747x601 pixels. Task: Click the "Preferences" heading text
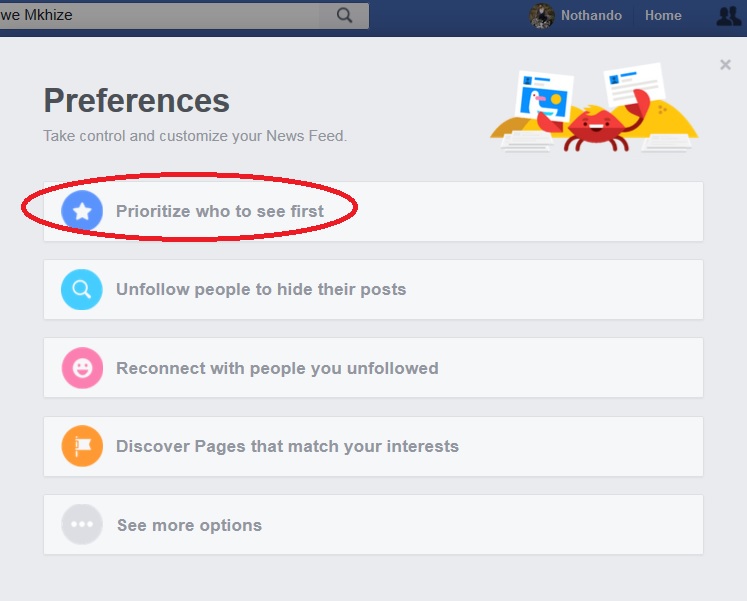pos(137,101)
